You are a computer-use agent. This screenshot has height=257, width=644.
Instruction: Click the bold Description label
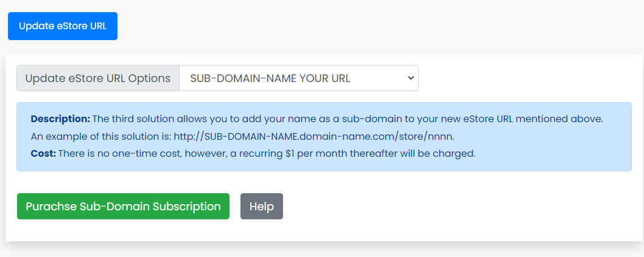point(60,118)
